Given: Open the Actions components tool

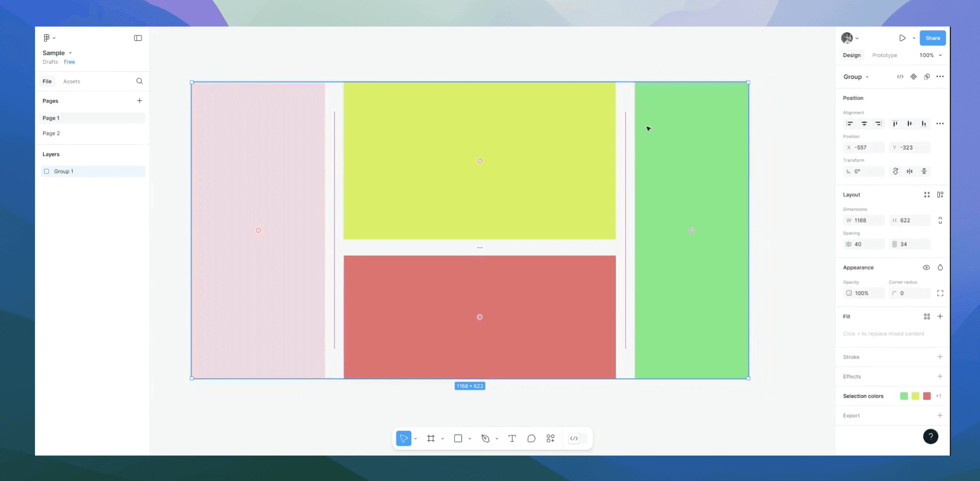Looking at the screenshot, I should click(x=550, y=438).
